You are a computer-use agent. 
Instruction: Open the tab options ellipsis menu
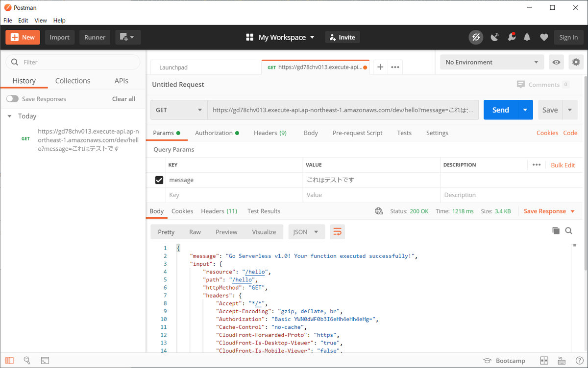pos(395,67)
